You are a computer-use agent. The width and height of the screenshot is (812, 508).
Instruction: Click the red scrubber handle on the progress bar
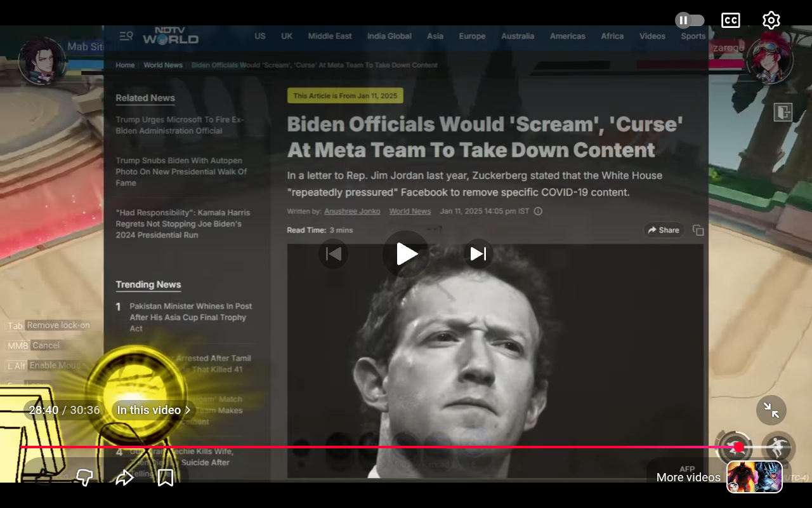click(x=739, y=447)
